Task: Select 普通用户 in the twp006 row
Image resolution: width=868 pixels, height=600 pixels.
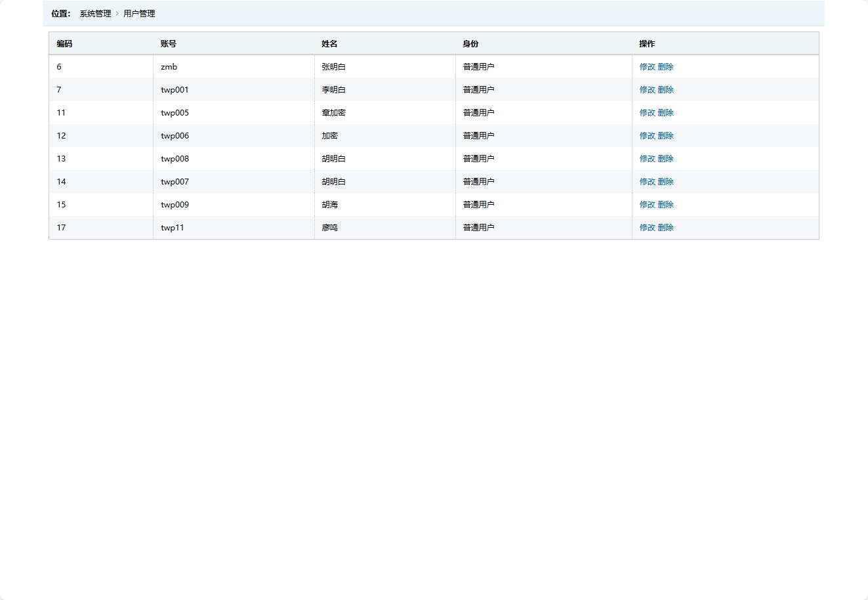Action: (x=478, y=136)
